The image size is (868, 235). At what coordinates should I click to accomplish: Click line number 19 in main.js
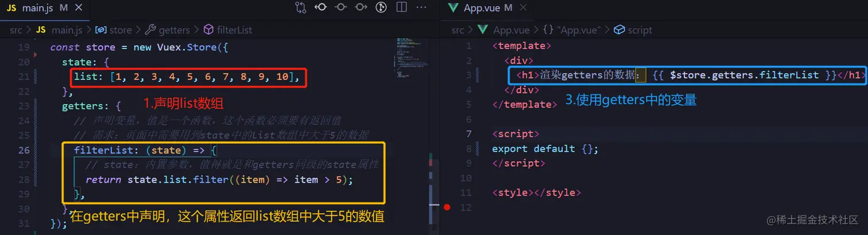[x=24, y=47]
